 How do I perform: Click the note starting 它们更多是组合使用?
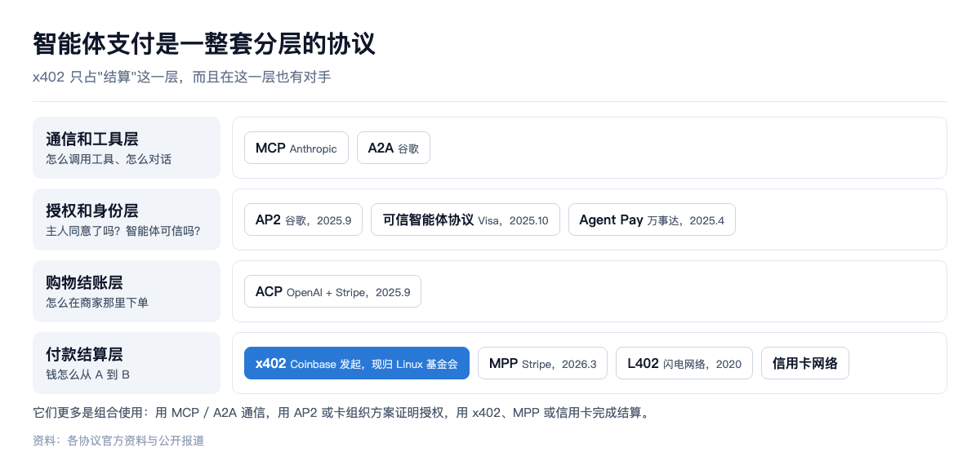tap(341, 413)
